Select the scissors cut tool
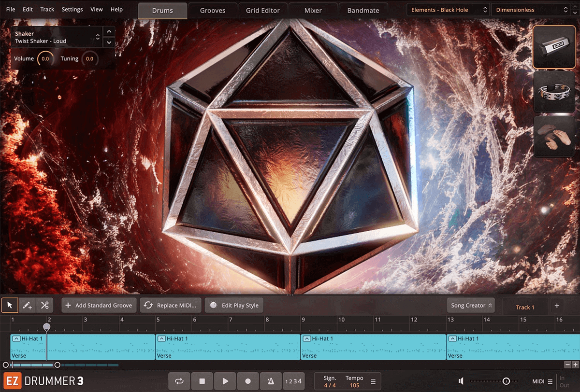This screenshot has height=392, width=580. coord(44,305)
